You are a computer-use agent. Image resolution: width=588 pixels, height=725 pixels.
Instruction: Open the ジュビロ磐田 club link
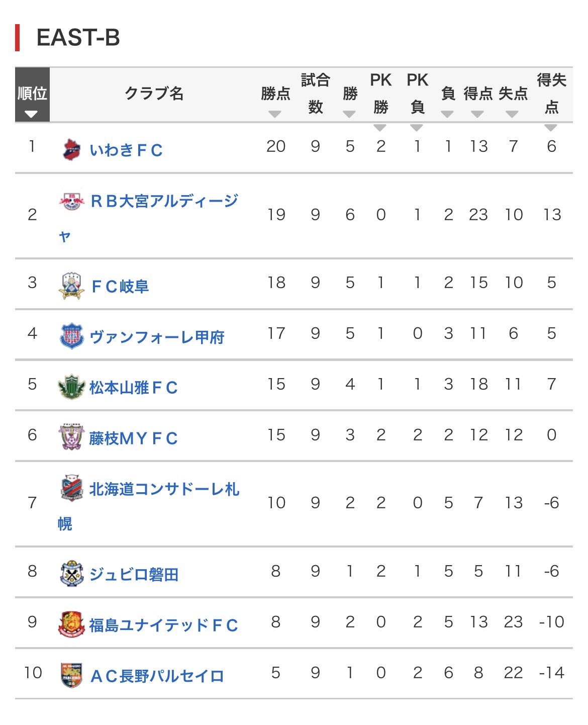[x=134, y=574]
